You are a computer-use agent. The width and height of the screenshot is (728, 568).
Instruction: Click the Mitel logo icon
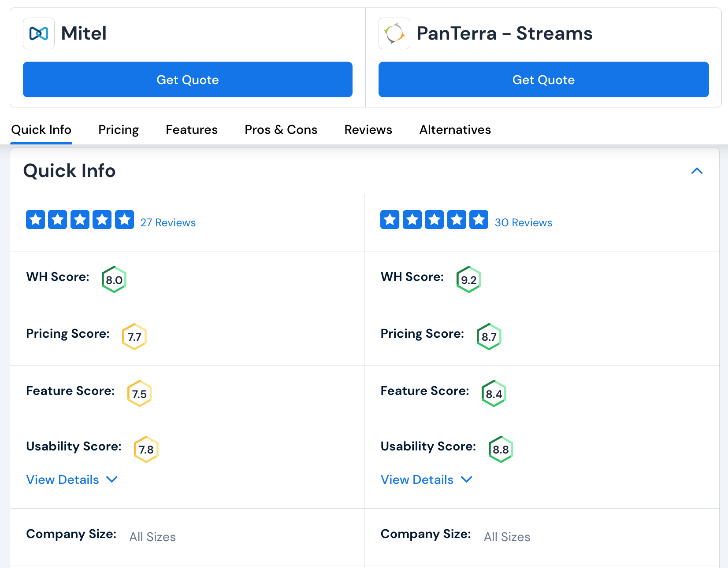pos(39,33)
